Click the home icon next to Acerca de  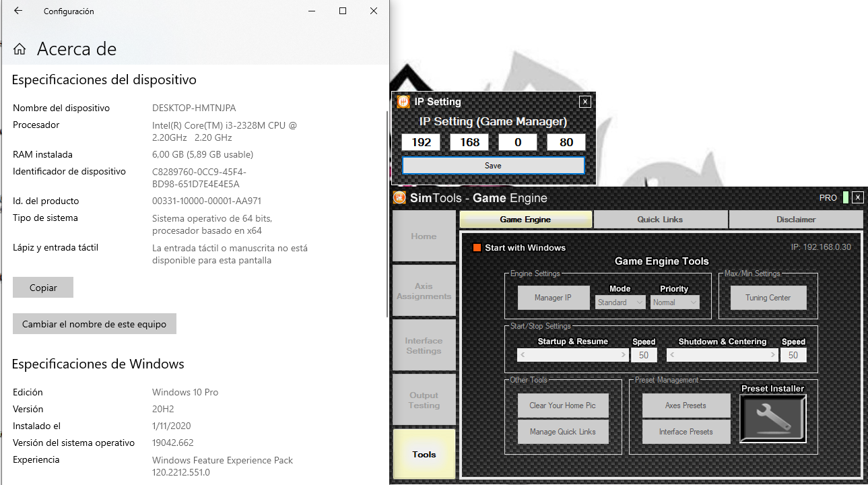click(20, 49)
